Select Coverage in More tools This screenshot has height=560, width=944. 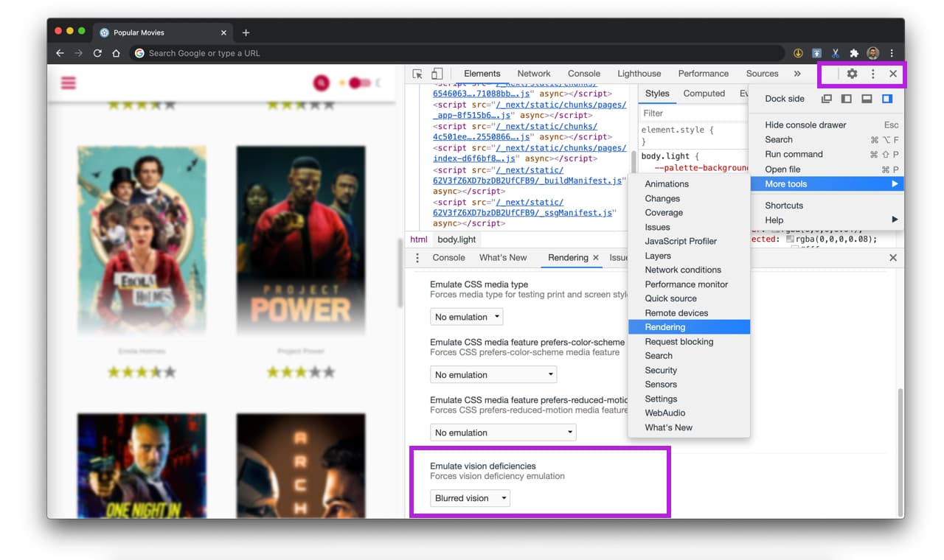pos(689,213)
